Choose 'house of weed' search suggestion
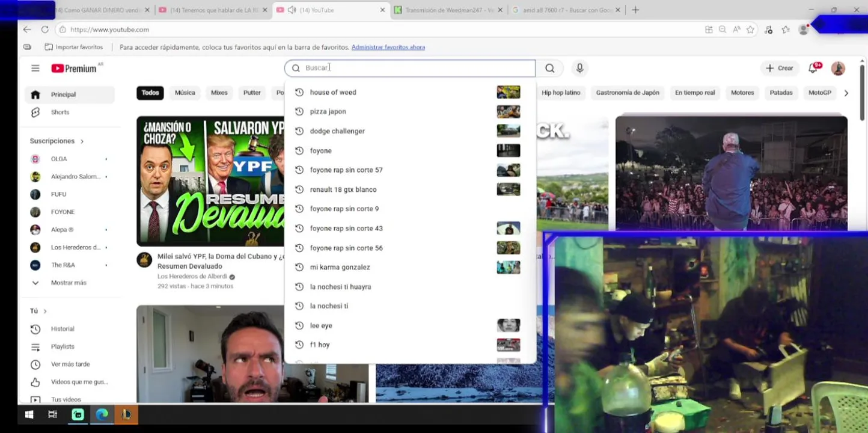Screen dimensions: 868x433 coord(410,92)
